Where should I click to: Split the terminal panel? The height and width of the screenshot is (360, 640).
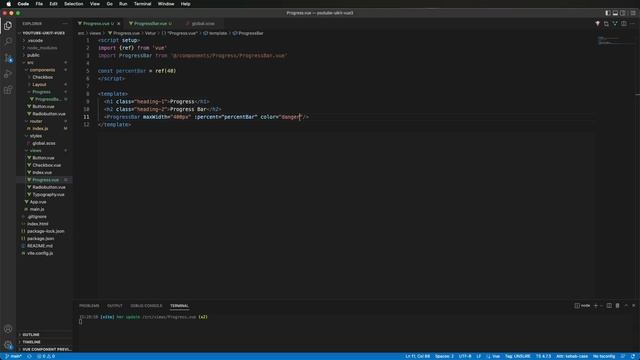609,305
